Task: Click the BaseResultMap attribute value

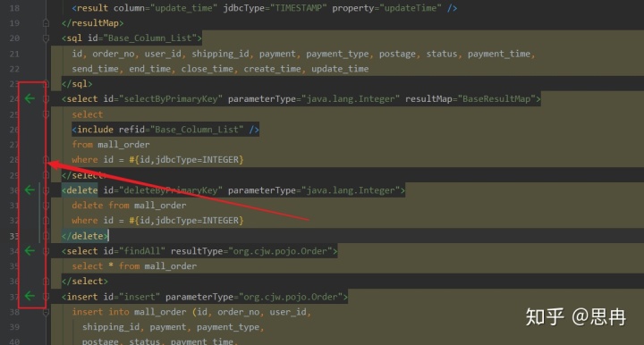Action: coord(496,99)
